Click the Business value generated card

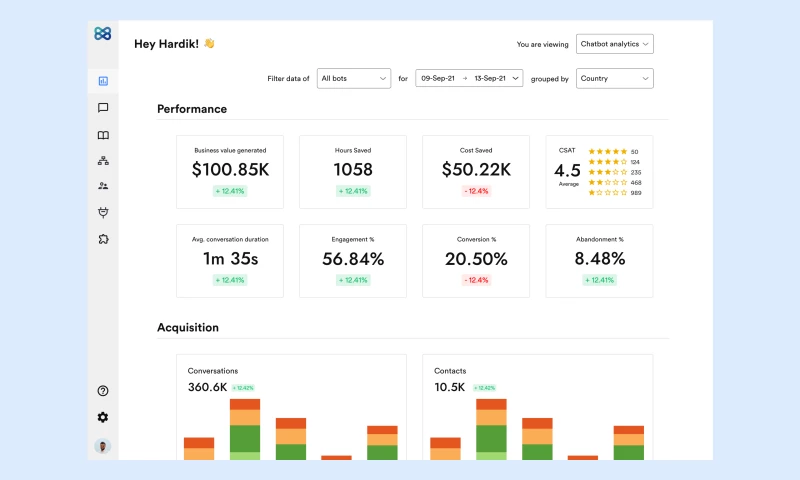click(x=229, y=171)
